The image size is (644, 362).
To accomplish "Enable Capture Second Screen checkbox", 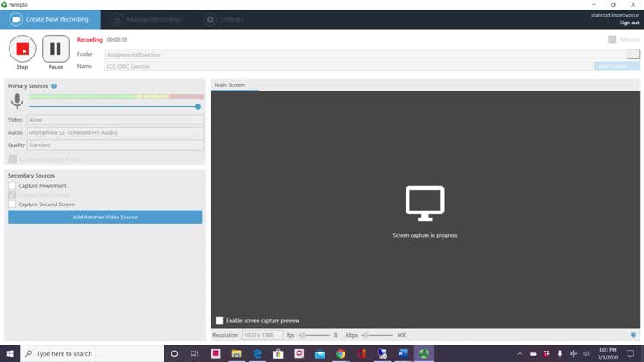I will (x=12, y=204).
